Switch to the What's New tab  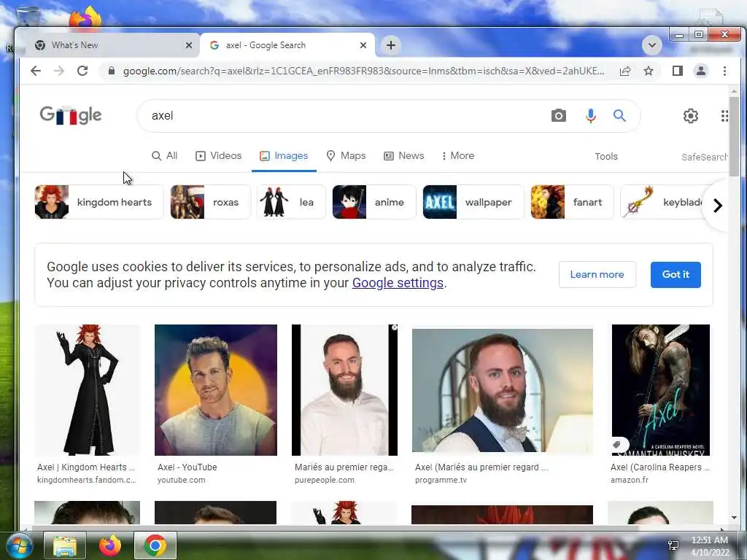click(109, 45)
